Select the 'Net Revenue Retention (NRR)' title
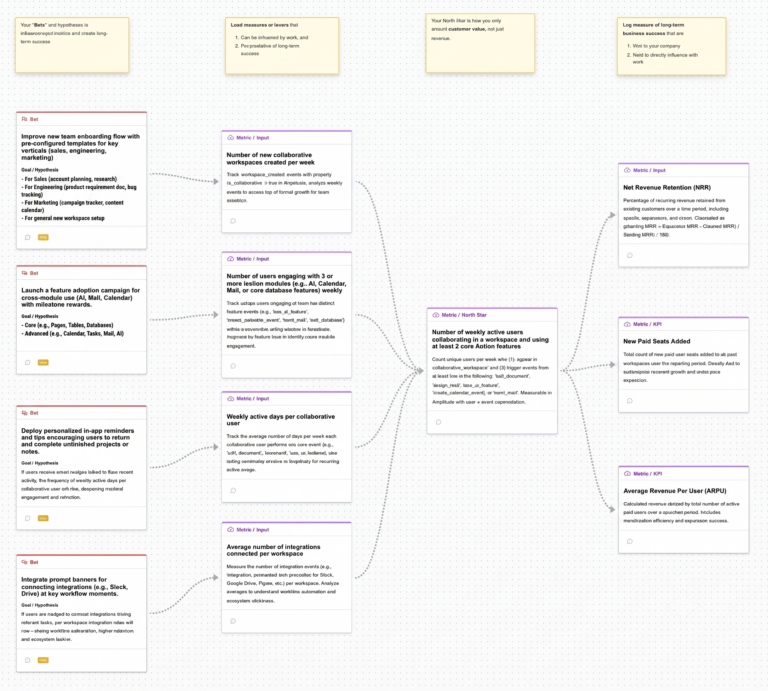Screen dimensions: 768x691 tap(667, 187)
